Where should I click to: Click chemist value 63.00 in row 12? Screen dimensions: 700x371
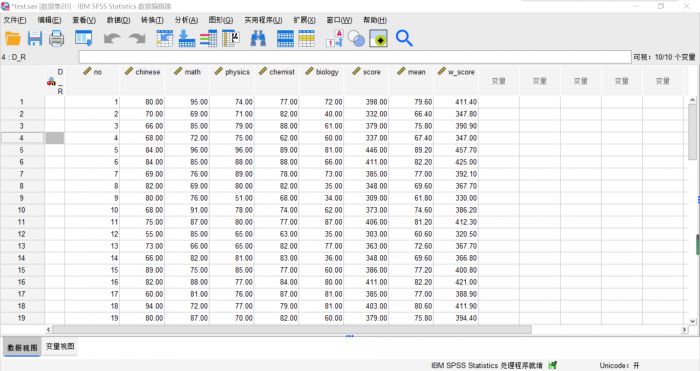277,234
